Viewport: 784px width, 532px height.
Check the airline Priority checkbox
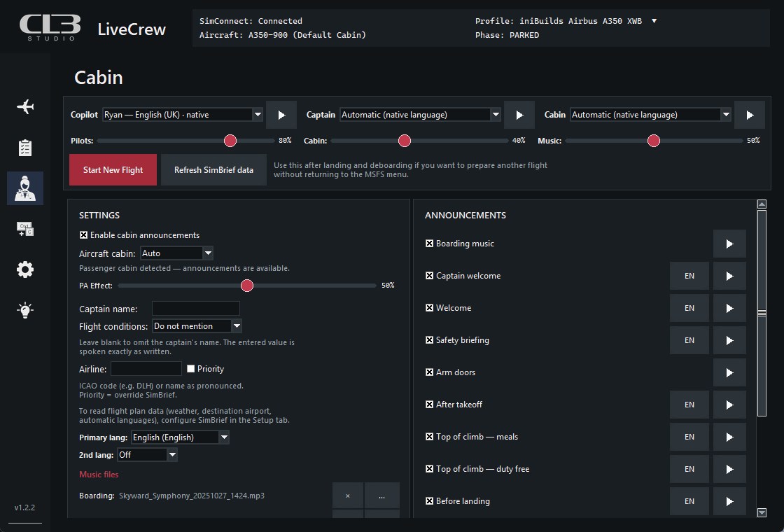coord(190,368)
